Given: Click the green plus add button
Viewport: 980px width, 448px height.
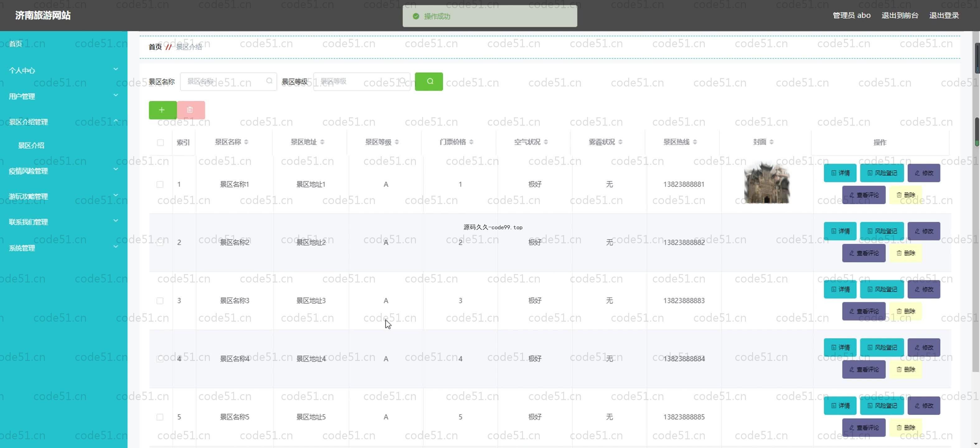Looking at the screenshot, I should 163,110.
